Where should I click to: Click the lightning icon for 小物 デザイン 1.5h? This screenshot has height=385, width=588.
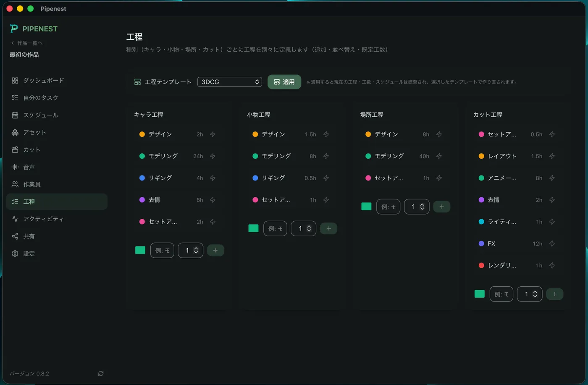pos(326,134)
